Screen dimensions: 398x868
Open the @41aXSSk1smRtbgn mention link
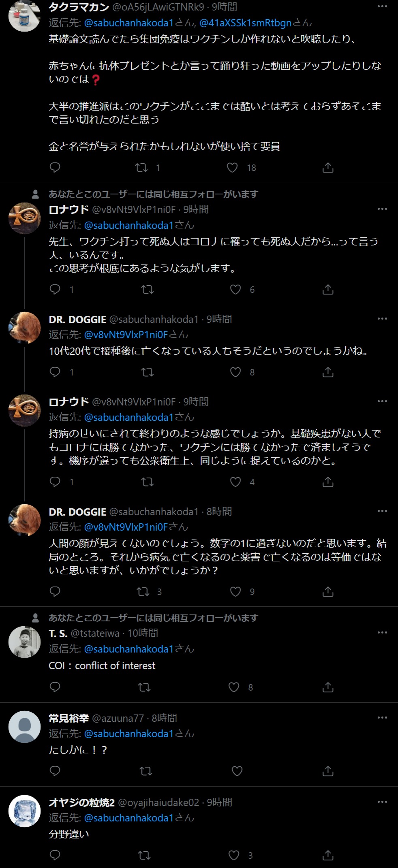245,23
